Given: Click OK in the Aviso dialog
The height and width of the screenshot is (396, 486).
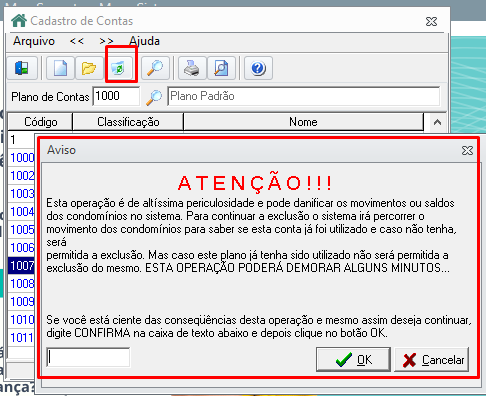Looking at the screenshot, I should pyautogui.click(x=353, y=359).
